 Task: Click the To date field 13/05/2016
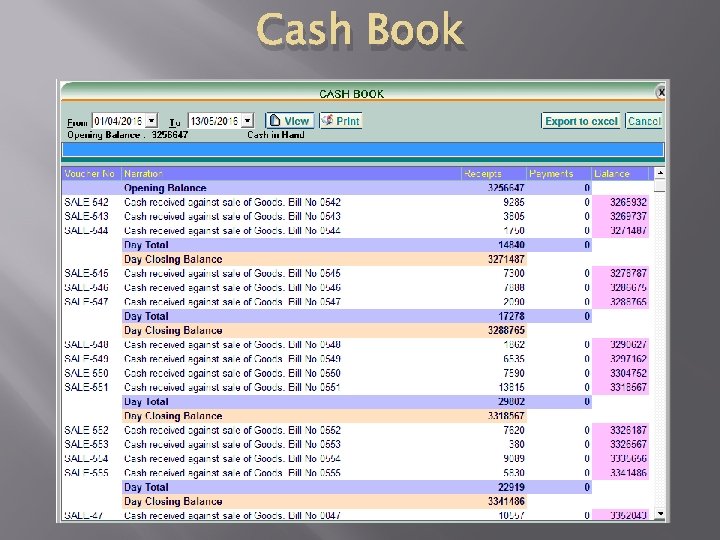pyautogui.click(x=214, y=121)
